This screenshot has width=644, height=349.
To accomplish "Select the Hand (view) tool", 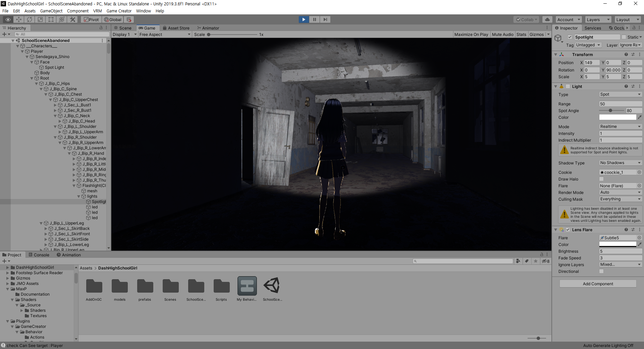I will point(8,19).
